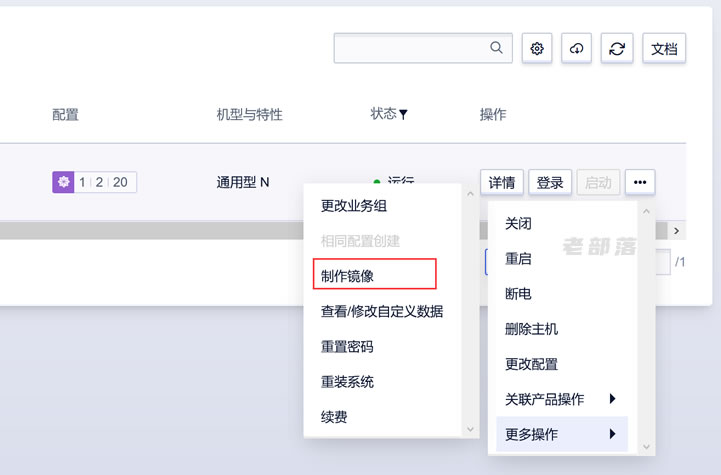This screenshot has height=475, width=721.
Task: Click the purple OS icon in 配置
Action: point(63,182)
